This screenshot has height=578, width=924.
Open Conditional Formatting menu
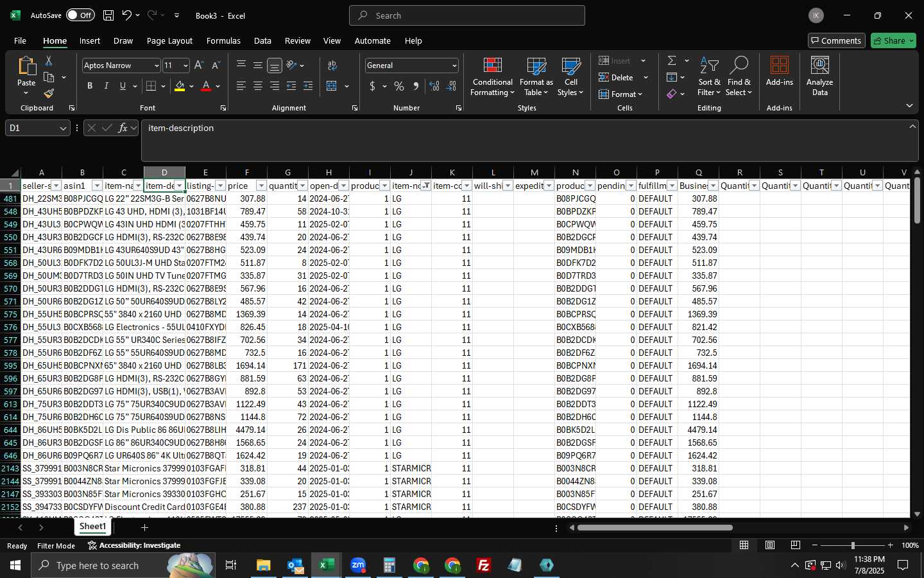coord(492,77)
